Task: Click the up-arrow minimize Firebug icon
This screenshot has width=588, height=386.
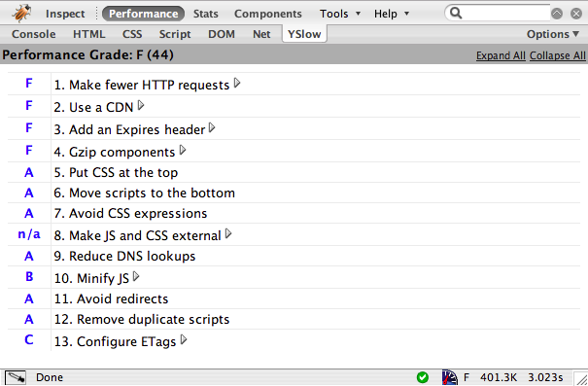Action: tap(557, 14)
